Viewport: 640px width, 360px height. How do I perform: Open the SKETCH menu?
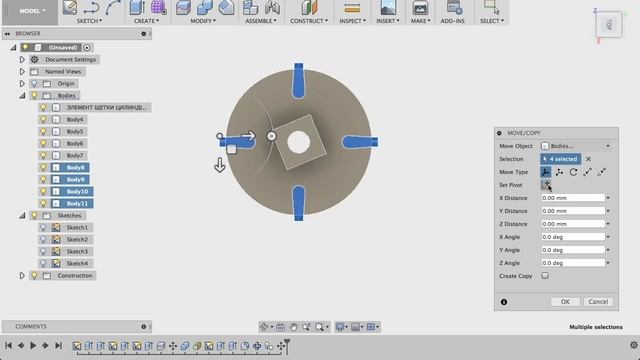point(89,21)
